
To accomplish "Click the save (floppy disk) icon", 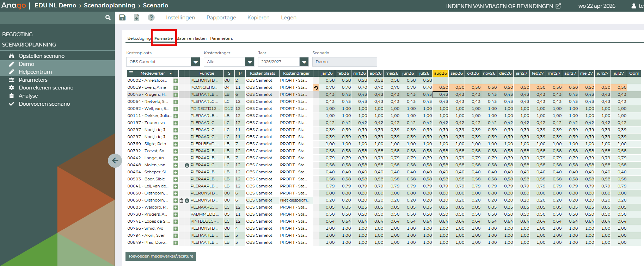I will [x=122, y=18].
